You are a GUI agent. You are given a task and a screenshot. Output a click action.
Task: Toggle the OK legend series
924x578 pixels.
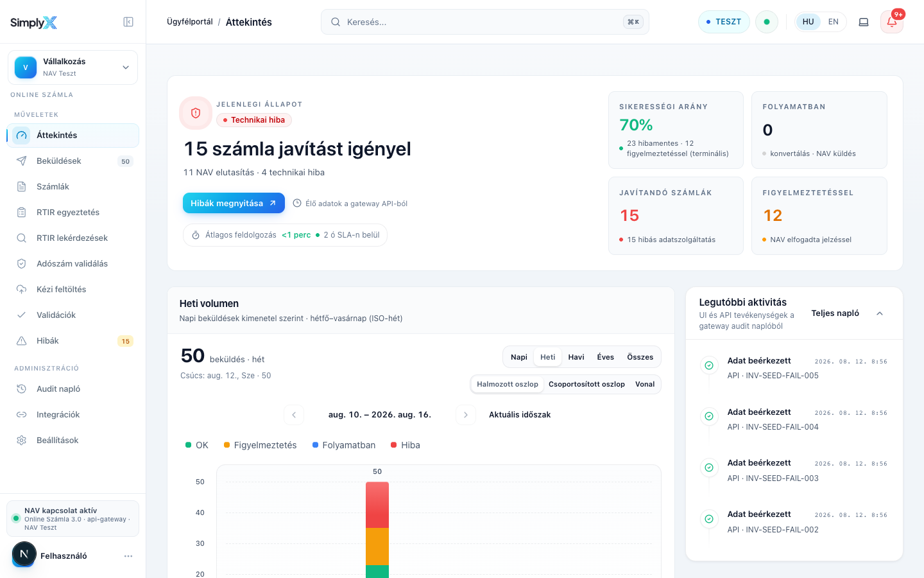coord(197,445)
